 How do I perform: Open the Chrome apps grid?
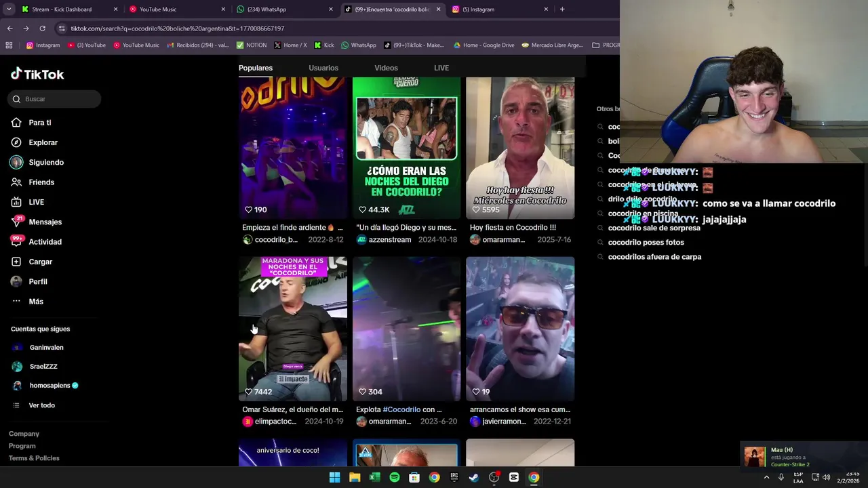pos(9,45)
